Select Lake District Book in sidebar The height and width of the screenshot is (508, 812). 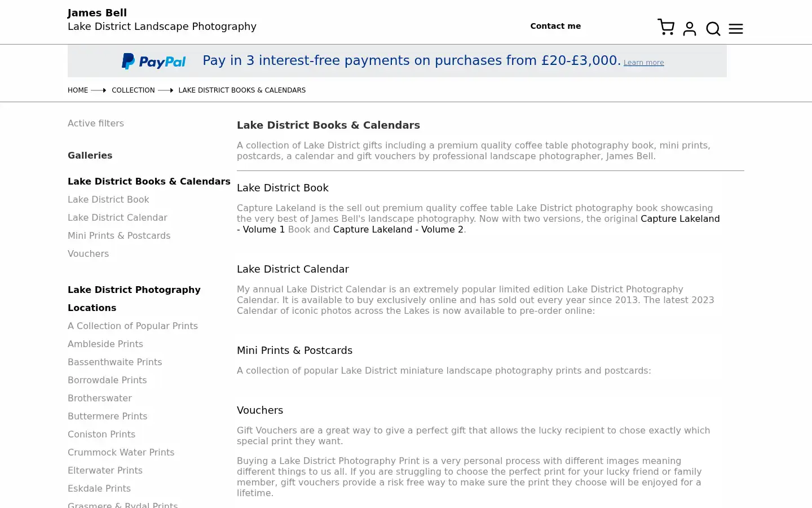(x=108, y=200)
